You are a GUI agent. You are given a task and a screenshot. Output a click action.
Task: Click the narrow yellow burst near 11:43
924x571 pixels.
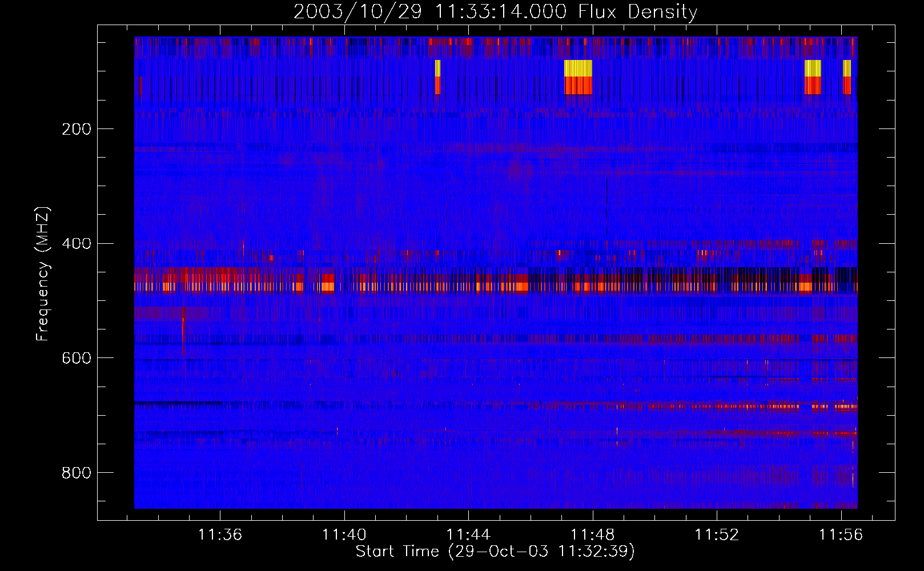tap(437, 69)
